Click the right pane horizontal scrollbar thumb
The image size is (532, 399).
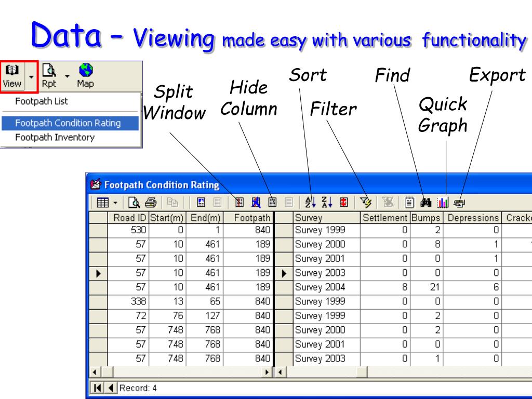click(327, 372)
